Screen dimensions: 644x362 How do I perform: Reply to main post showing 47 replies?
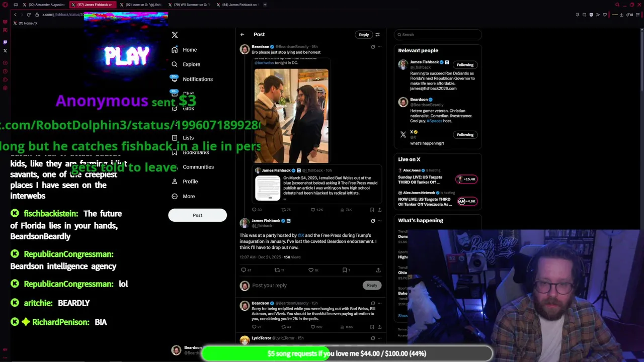[246, 270]
